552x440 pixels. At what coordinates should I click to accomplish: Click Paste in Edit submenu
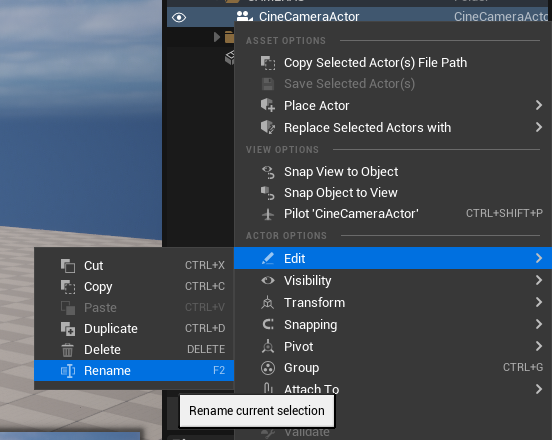click(134, 308)
